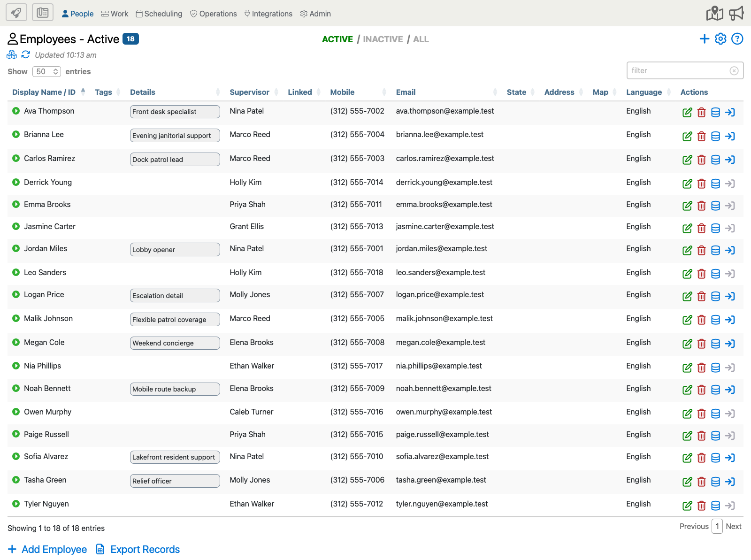Click Owen Murphy's green status icon
The width and height of the screenshot is (751, 560).
tap(16, 412)
